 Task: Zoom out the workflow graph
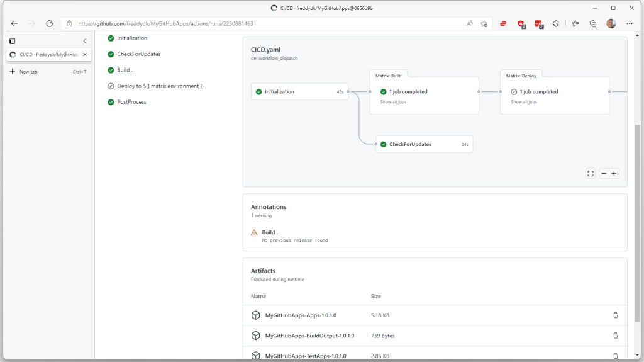tap(604, 174)
